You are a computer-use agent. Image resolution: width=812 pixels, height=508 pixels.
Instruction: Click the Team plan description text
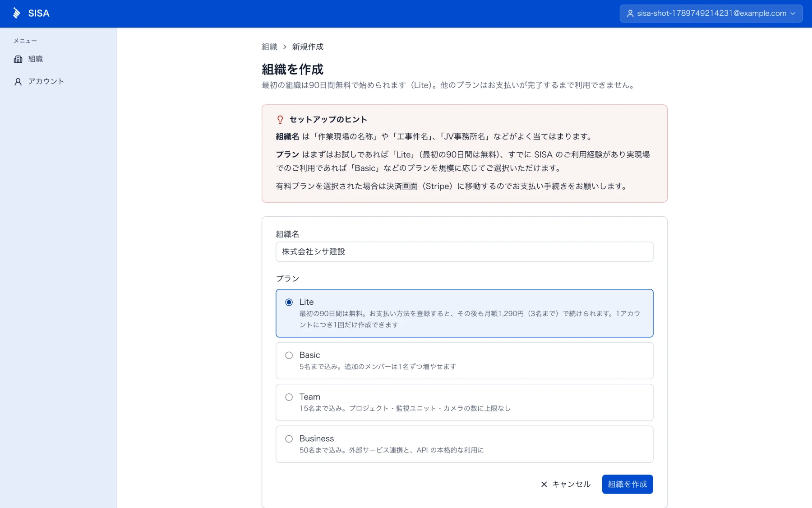tap(405, 409)
